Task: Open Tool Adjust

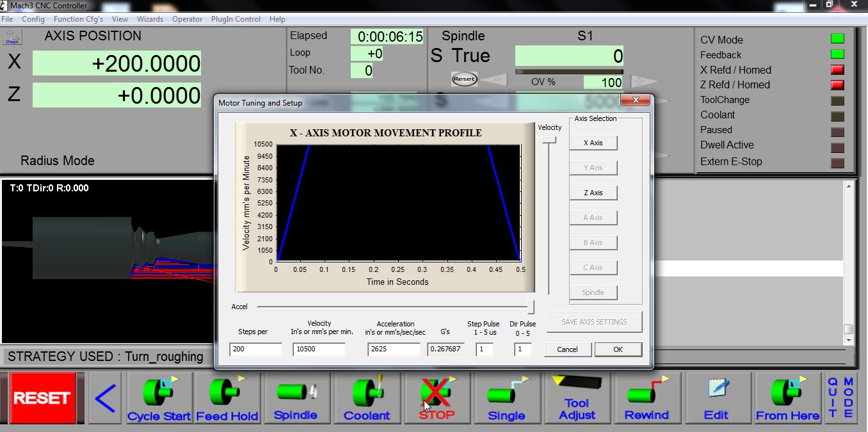Action: point(577,398)
